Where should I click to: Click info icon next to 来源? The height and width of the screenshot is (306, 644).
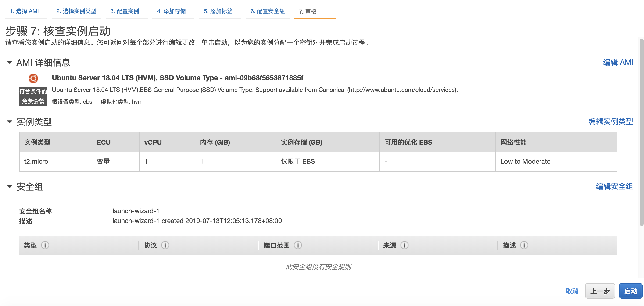click(x=404, y=245)
